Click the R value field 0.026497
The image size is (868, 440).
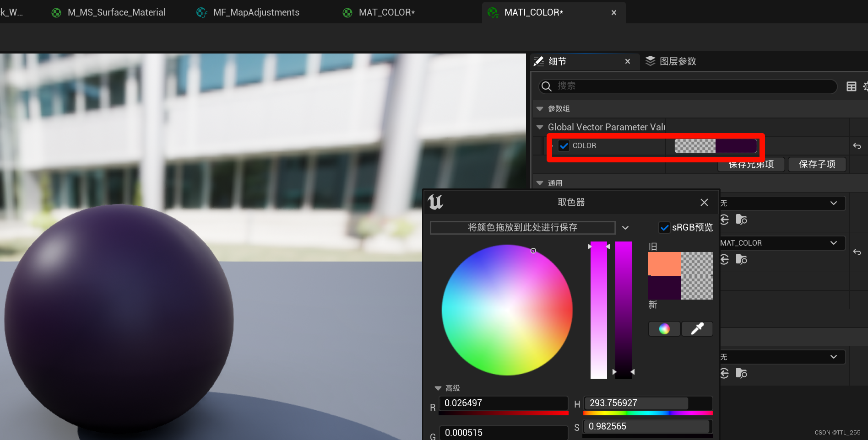coord(504,403)
